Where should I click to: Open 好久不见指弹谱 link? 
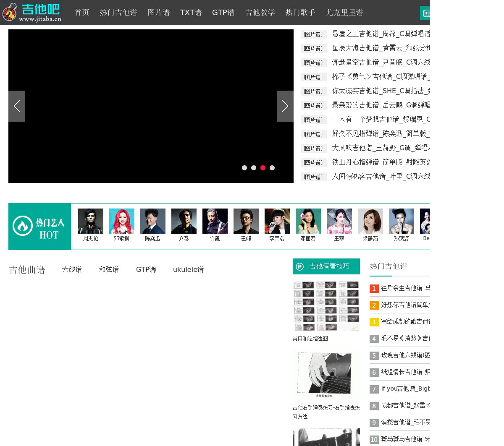381,133
